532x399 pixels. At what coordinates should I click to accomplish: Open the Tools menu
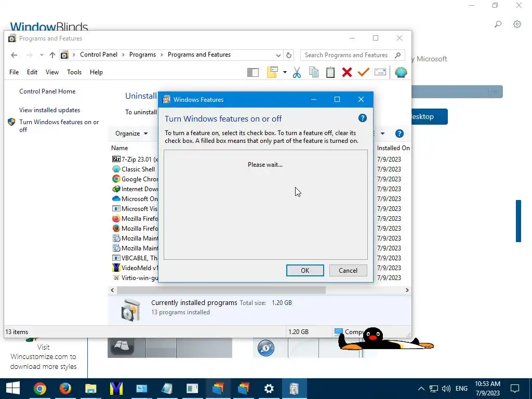(74, 72)
